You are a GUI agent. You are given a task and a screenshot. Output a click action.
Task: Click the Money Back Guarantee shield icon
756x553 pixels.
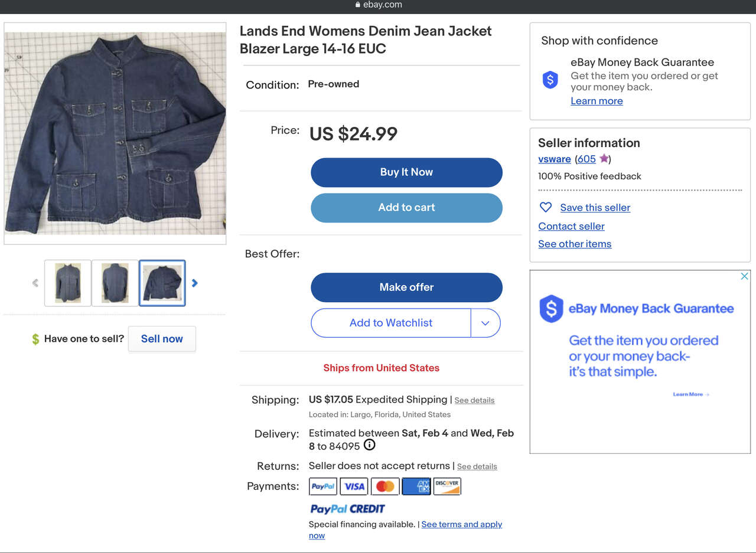[x=550, y=80]
